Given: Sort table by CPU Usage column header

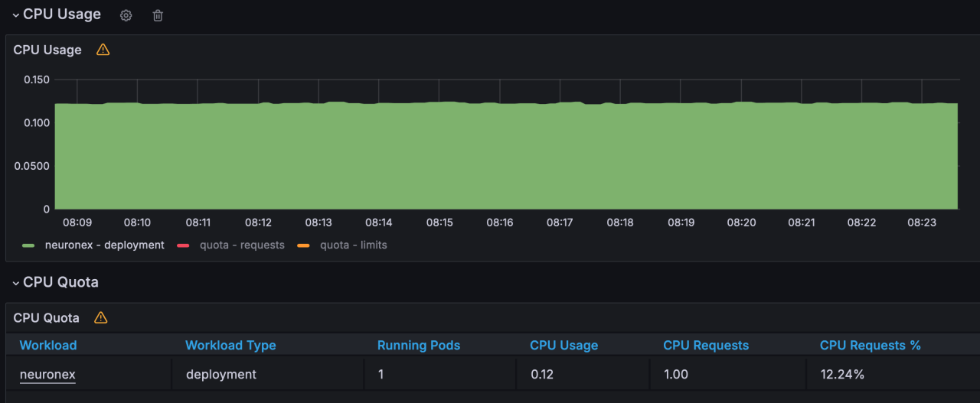Looking at the screenshot, I should (x=563, y=346).
